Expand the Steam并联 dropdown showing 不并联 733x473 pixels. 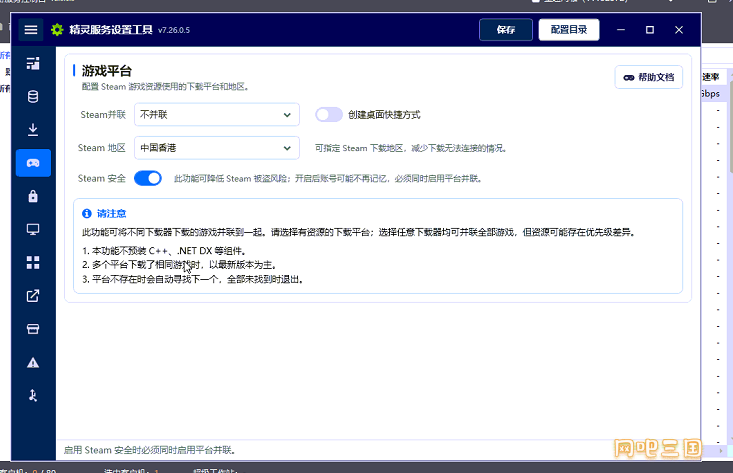[217, 115]
